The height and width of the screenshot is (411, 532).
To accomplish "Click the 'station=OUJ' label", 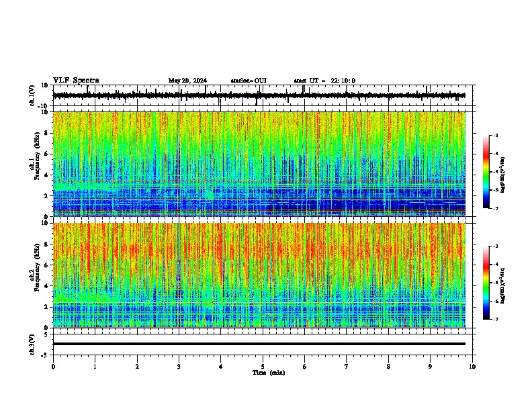I will coord(249,81).
